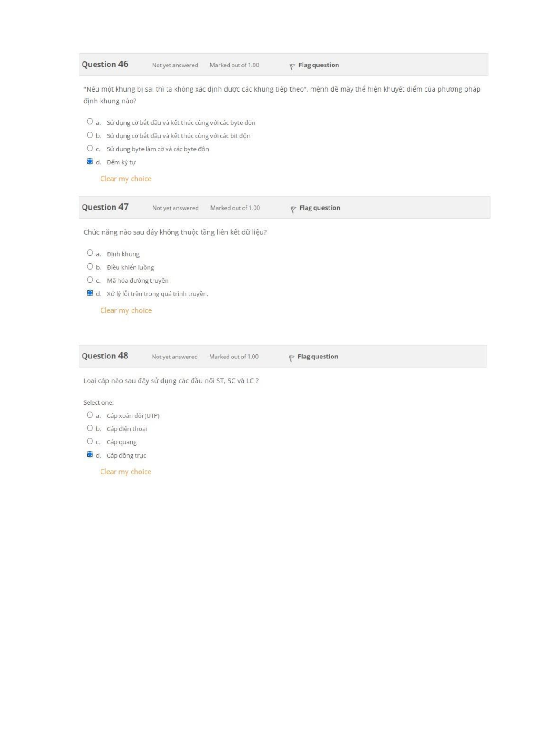This screenshot has height=756, width=535.
Task: Click the flag icon for Question 48
Action: (291, 358)
